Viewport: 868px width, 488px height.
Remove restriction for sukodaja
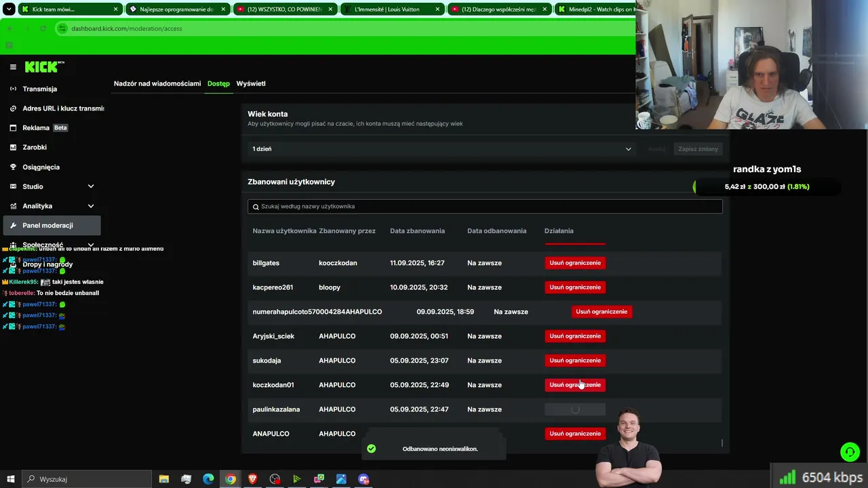pos(575,361)
